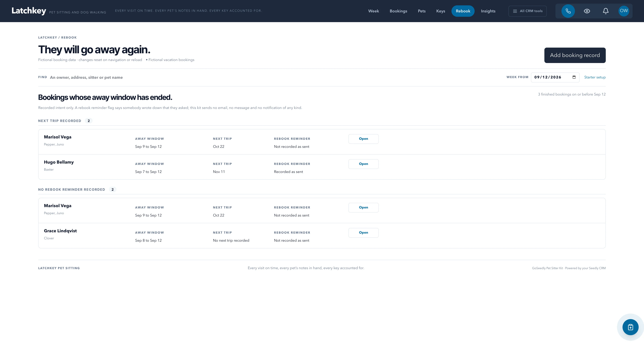Click the Grace Lindqvist name

coord(60,231)
